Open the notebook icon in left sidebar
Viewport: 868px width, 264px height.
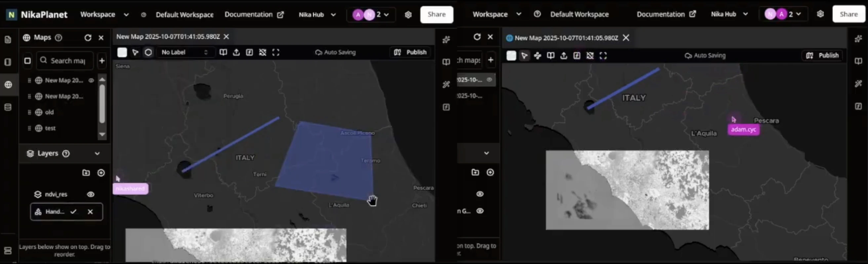(8, 62)
